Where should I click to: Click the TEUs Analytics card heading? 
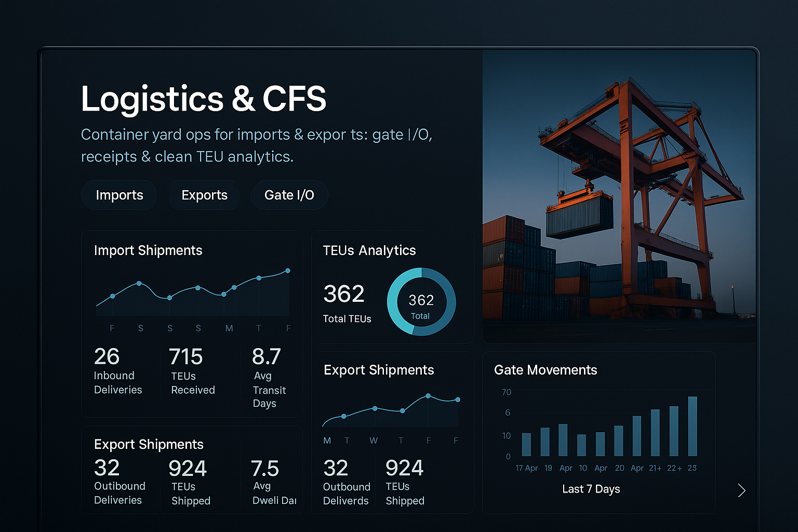(x=369, y=250)
